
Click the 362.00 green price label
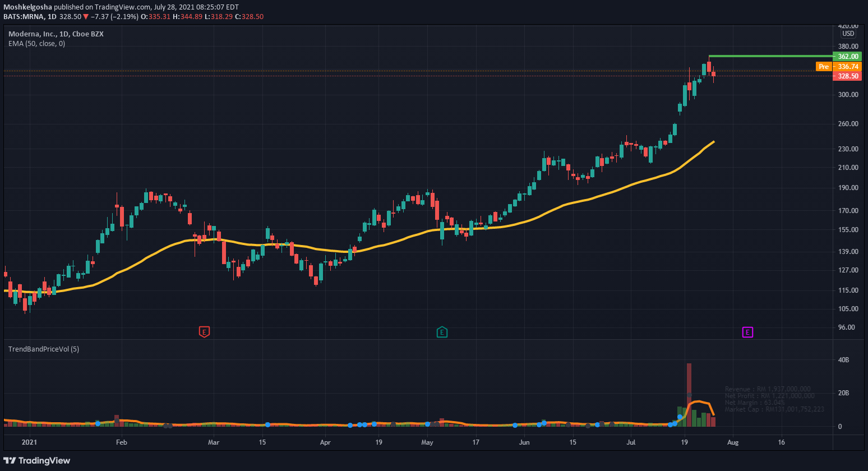(847, 56)
